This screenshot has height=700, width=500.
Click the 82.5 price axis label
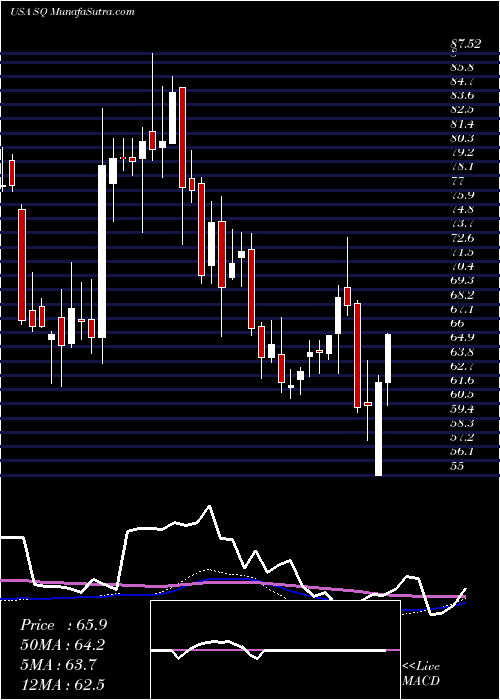pyautogui.click(x=463, y=110)
